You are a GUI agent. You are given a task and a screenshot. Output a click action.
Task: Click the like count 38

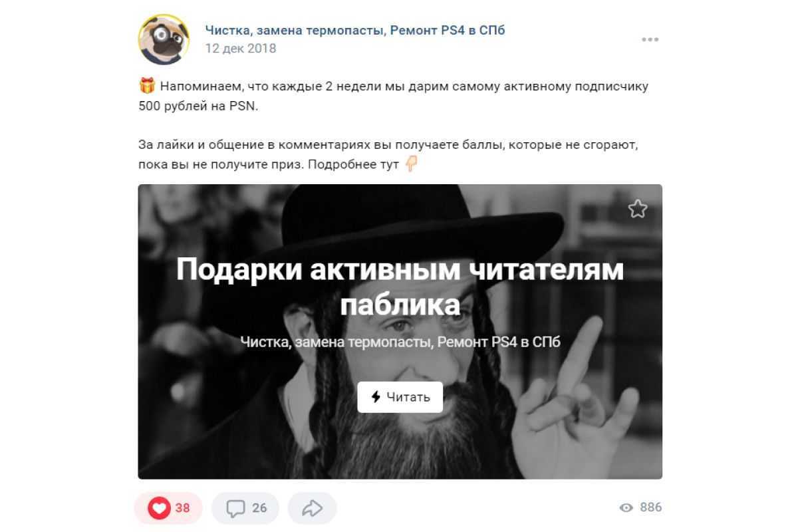click(x=182, y=508)
